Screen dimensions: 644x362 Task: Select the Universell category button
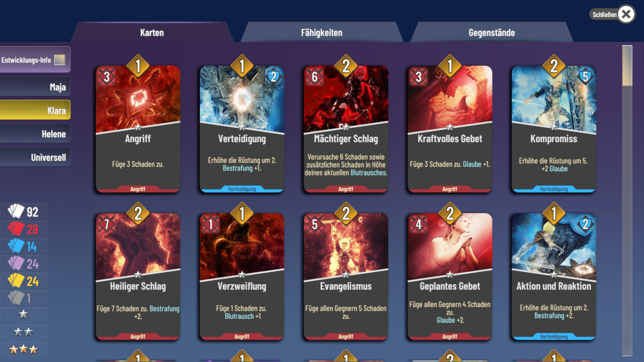coord(35,157)
